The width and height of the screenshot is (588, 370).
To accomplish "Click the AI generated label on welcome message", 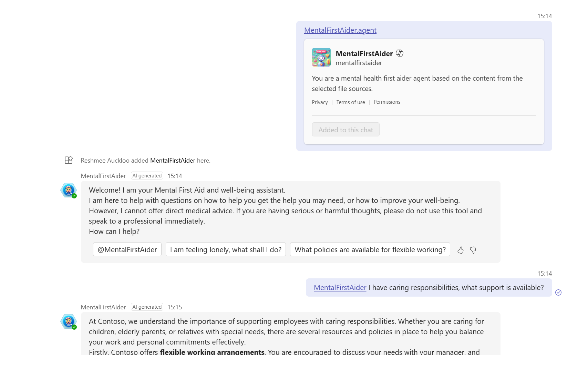I will point(147,176).
